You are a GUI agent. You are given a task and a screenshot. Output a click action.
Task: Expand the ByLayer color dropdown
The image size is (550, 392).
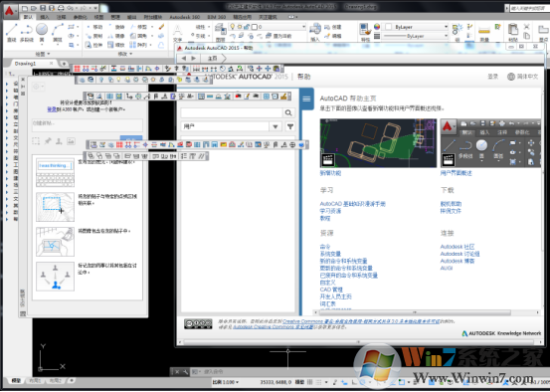pyautogui.click(x=446, y=27)
